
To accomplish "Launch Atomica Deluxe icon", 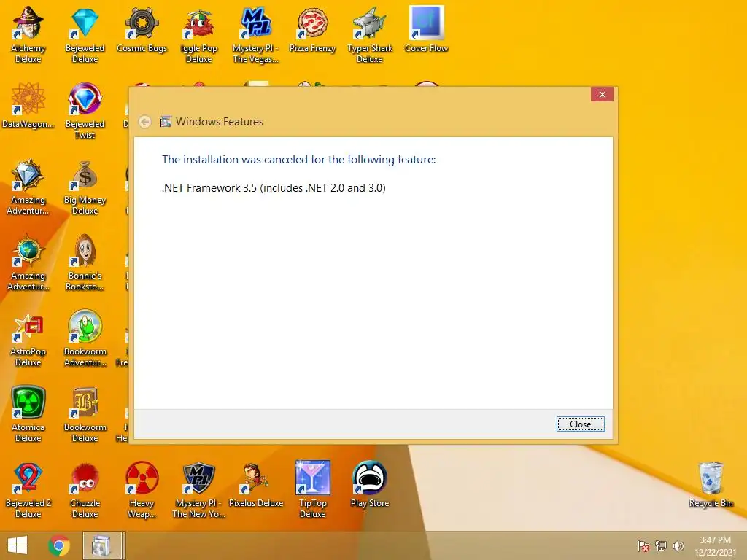I will 28,414.
